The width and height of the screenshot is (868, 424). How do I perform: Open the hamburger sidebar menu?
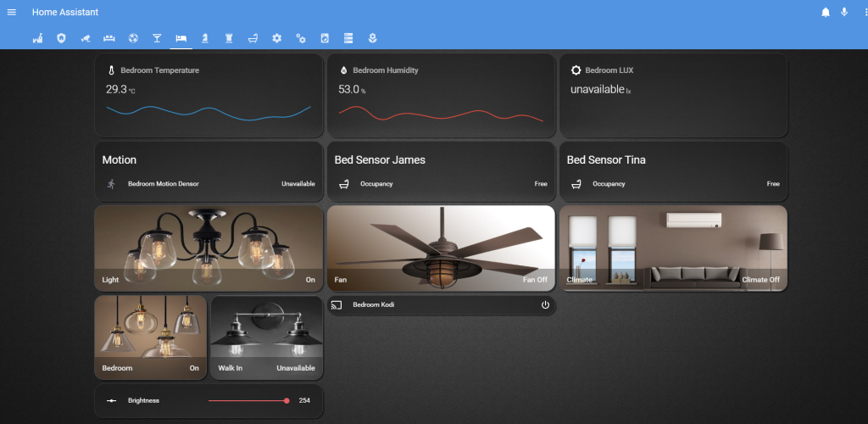tap(12, 12)
